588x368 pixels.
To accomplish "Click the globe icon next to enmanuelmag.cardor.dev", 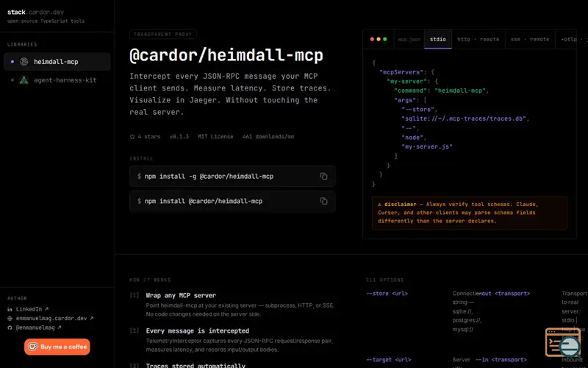I will click(10, 319).
